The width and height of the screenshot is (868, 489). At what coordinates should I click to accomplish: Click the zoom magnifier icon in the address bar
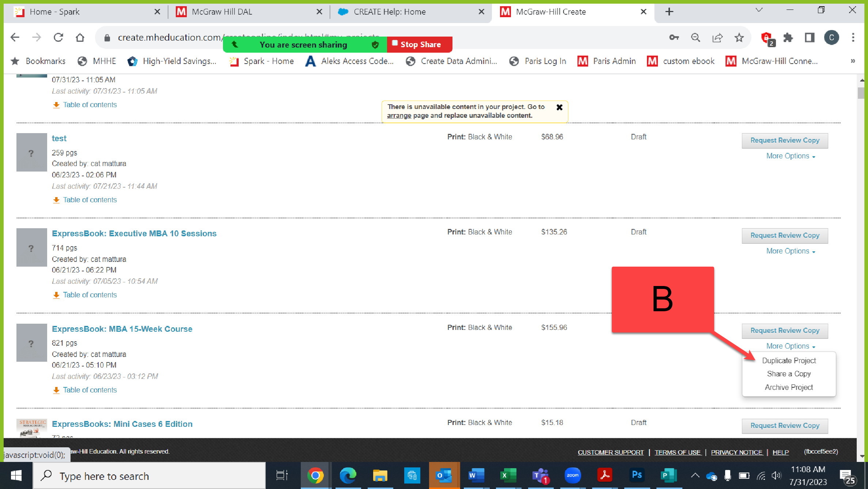(x=695, y=37)
